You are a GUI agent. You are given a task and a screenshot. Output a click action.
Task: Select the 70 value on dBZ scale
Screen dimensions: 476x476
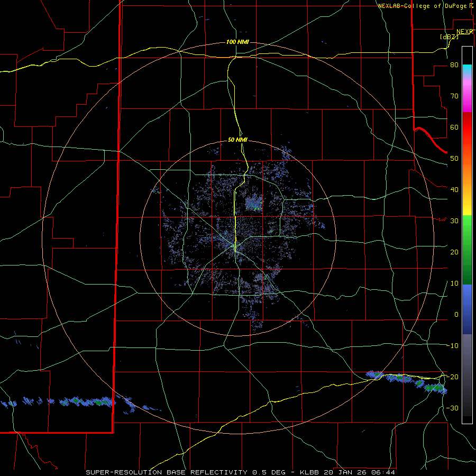(454, 96)
